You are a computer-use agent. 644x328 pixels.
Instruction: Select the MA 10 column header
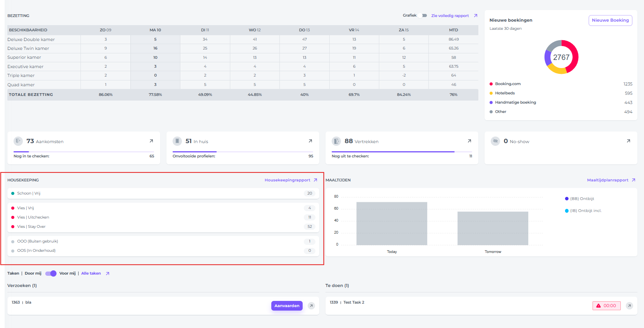click(155, 30)
